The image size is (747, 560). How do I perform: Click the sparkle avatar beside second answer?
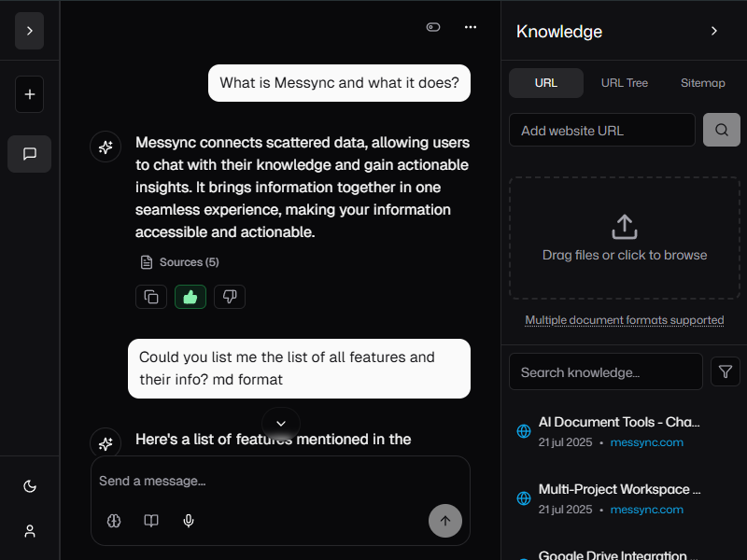pyautogui.click(x=106, y=443)
